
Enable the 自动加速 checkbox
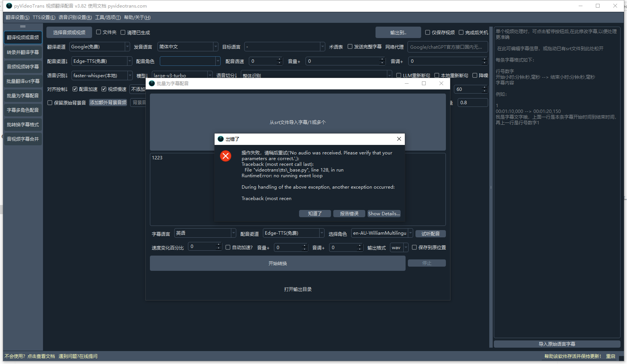228,247
